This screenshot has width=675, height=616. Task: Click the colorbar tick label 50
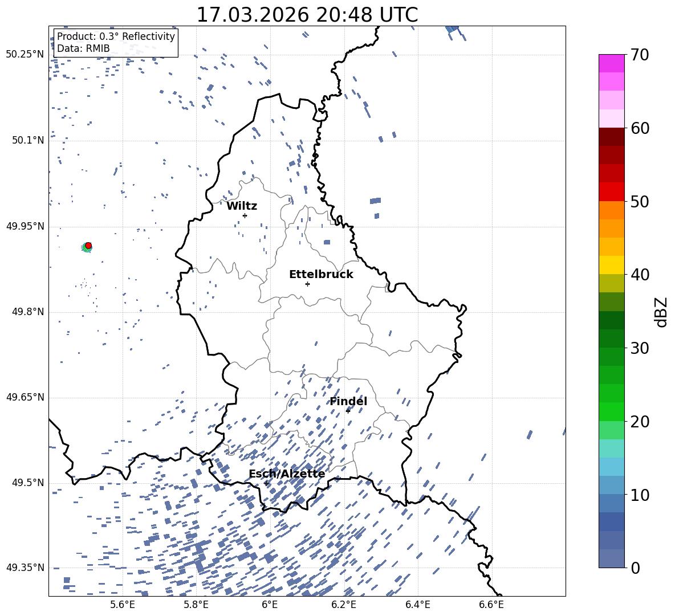coord(640,201)
